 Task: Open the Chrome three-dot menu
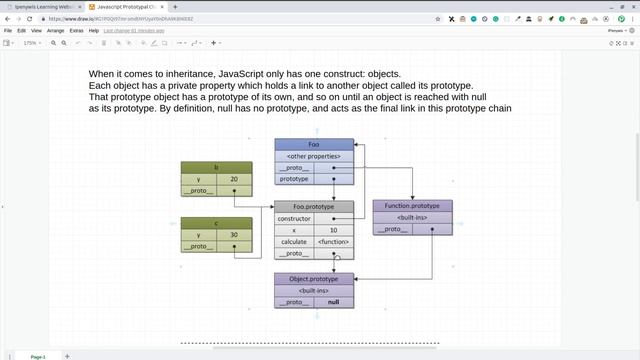633,19
